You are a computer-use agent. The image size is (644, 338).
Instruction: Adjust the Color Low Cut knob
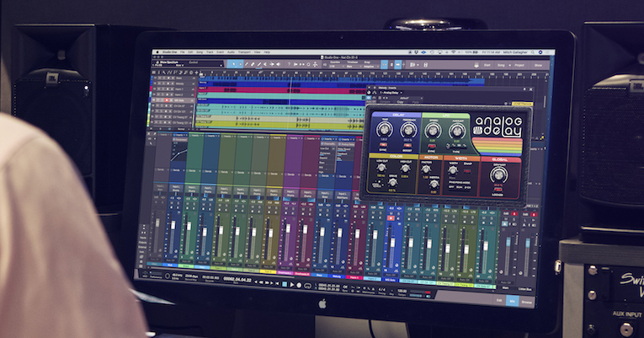[381, 168]
